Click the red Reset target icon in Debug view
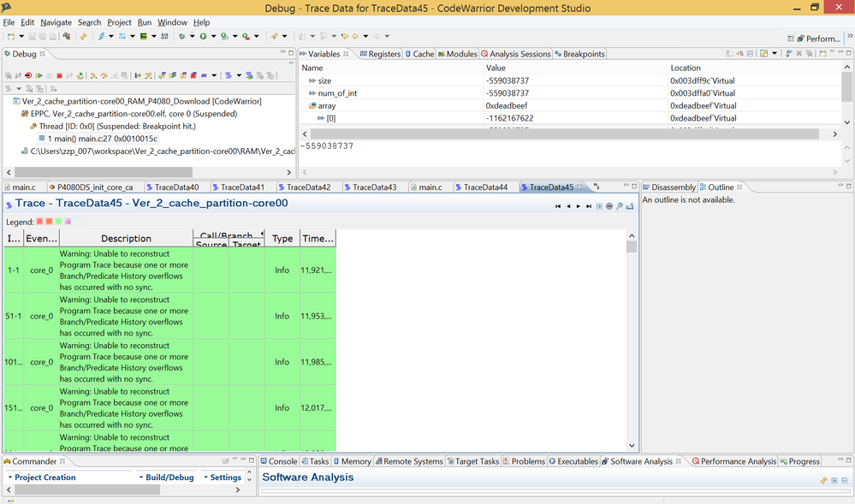The width and height of the screenshot is (855, 504). coord(27,75)
